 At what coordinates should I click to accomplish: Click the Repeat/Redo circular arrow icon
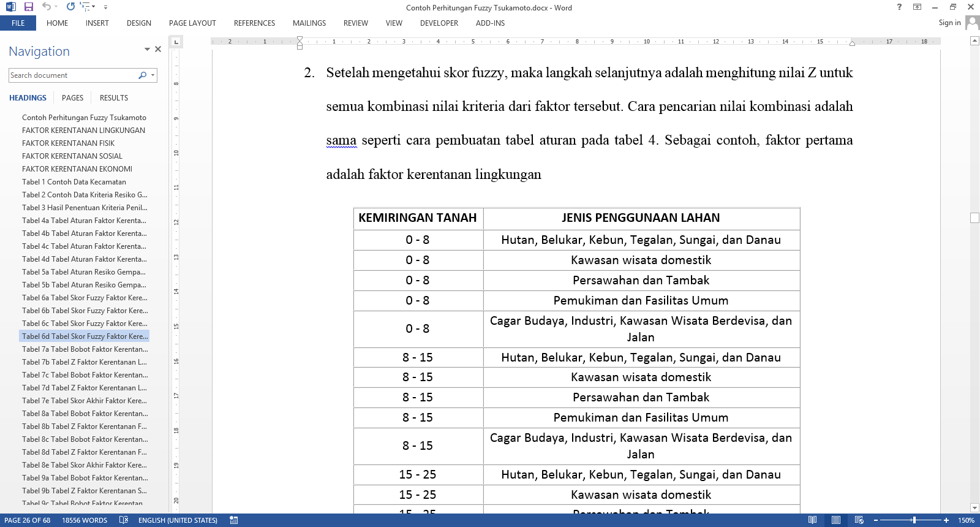[x=70, y=7]
